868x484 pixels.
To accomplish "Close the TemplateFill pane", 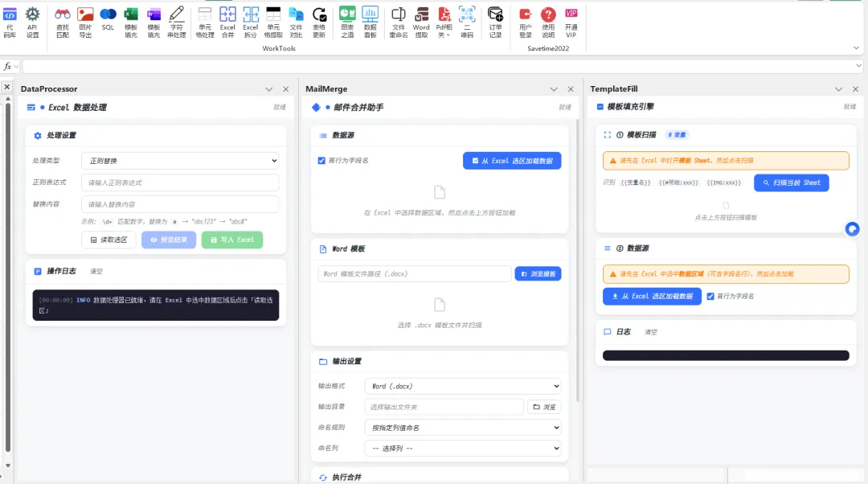I will 855,89.
